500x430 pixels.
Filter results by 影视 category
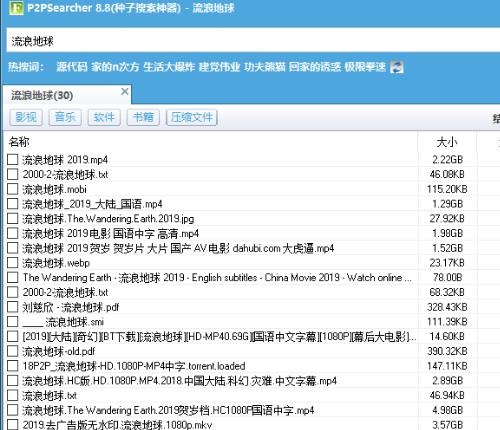pyautogui.click(x=26, y=117)
